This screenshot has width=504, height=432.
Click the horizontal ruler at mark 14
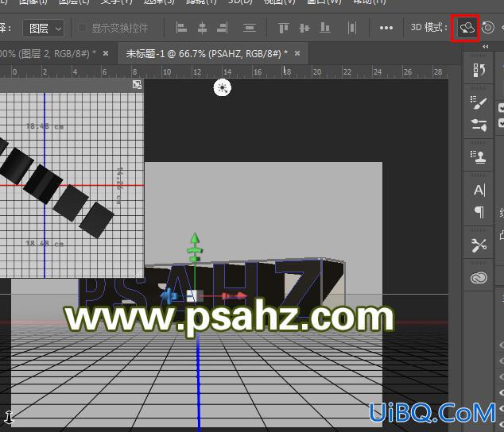[227, 71]
